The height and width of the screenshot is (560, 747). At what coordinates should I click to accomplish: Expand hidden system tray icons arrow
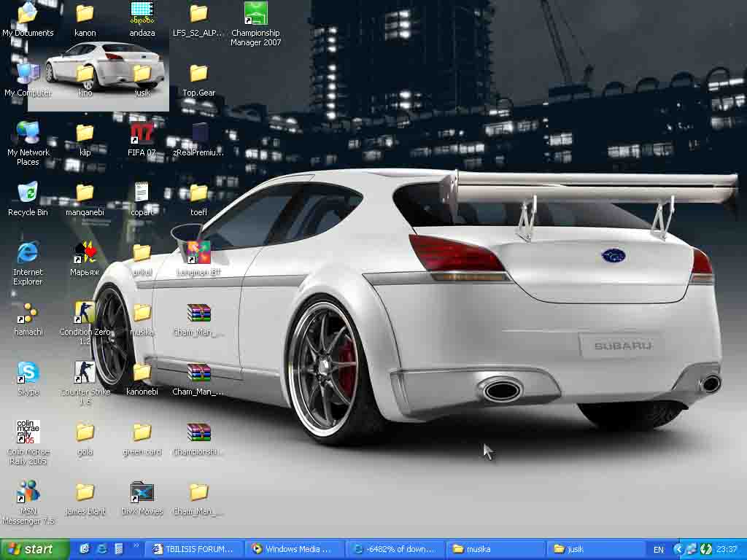coord(678,549)
